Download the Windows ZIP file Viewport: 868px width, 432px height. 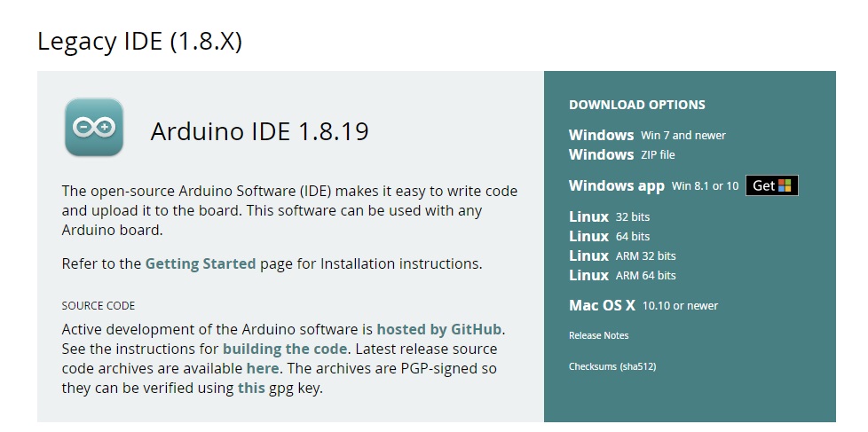[621, 155]
